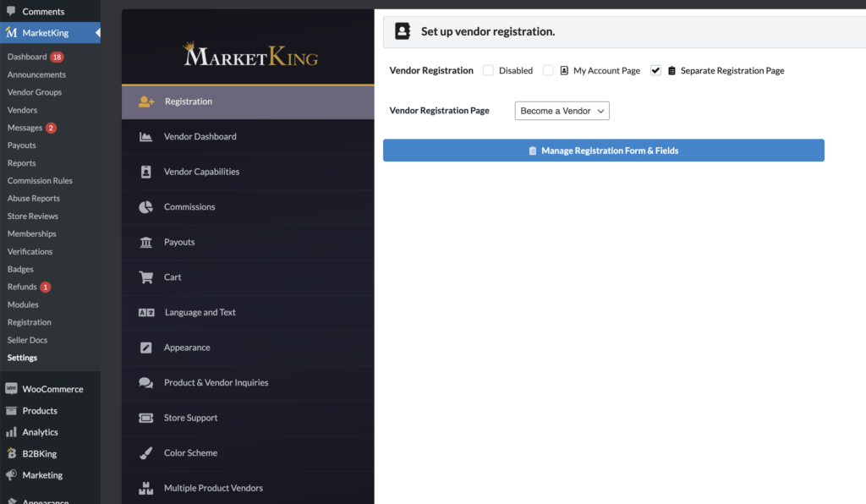Check the Disabled vendor registration box
Image resolution: width=866 pixels, height=504 pixels.
pos(488,71)
